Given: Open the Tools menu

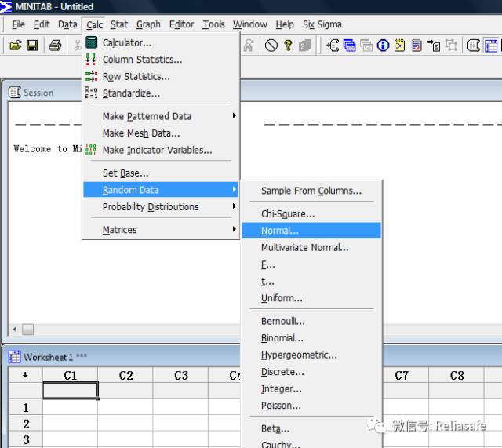Looking at the screenshot, I should tap(213, 24).
